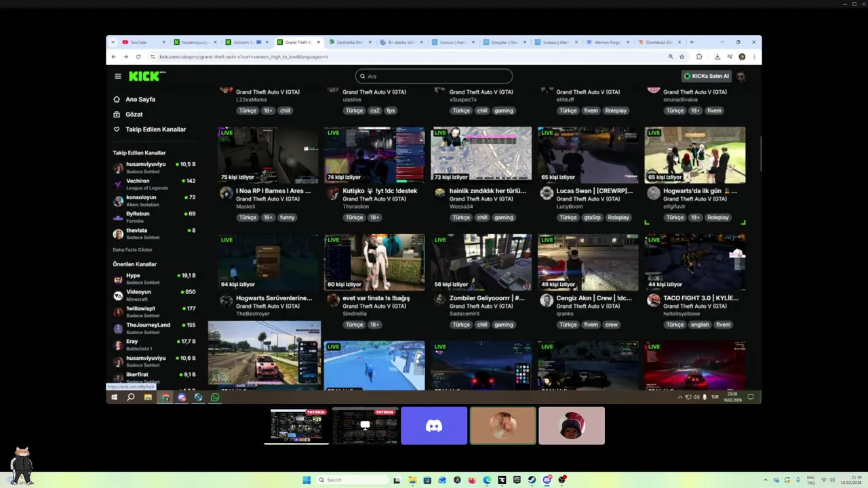Open the Kick user avatar menu
This screenshot has height=488, width=868.
(741, 77)
